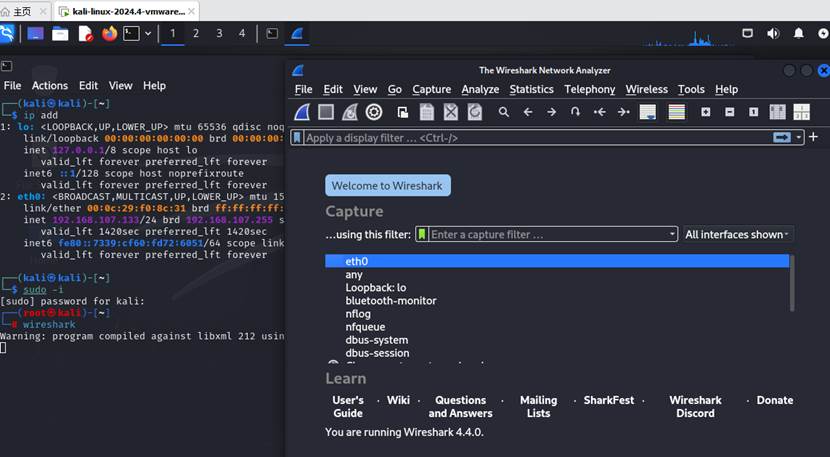Open a capture file icon

point(403,112)
